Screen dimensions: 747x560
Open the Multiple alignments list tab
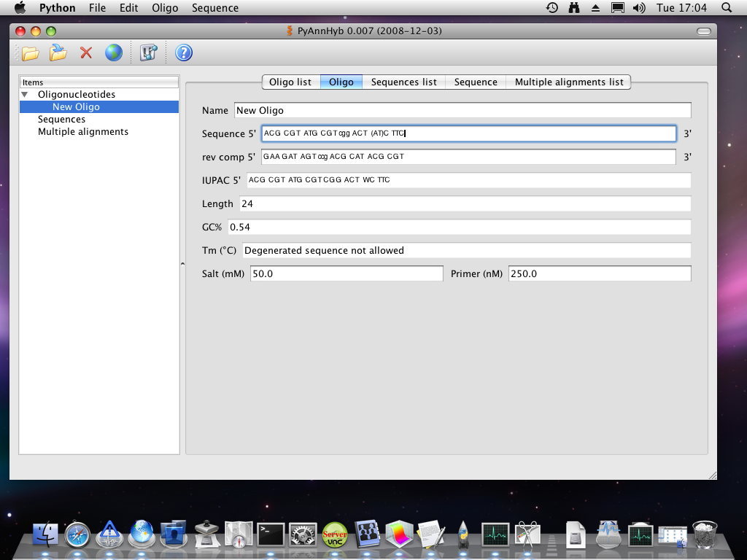[x=569, y=82]
